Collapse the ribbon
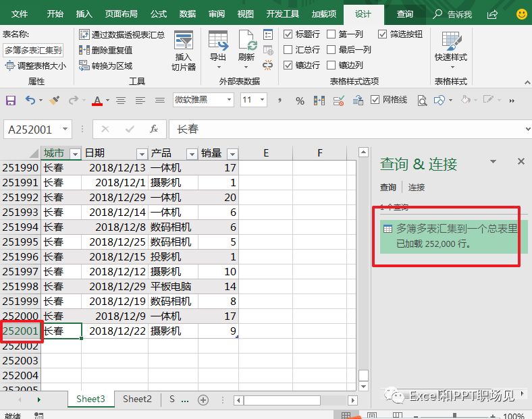 [x=527, y=82]
